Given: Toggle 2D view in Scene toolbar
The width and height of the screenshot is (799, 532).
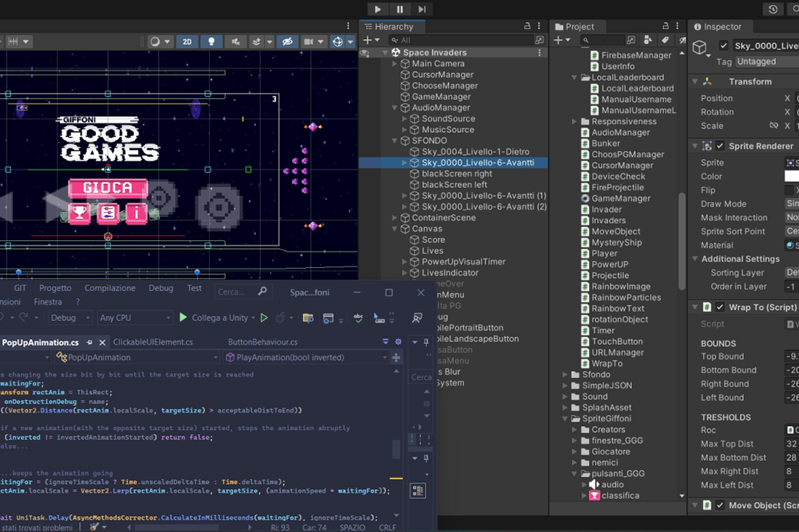Looking at the screenshot, I should click(x=187, y=42).
